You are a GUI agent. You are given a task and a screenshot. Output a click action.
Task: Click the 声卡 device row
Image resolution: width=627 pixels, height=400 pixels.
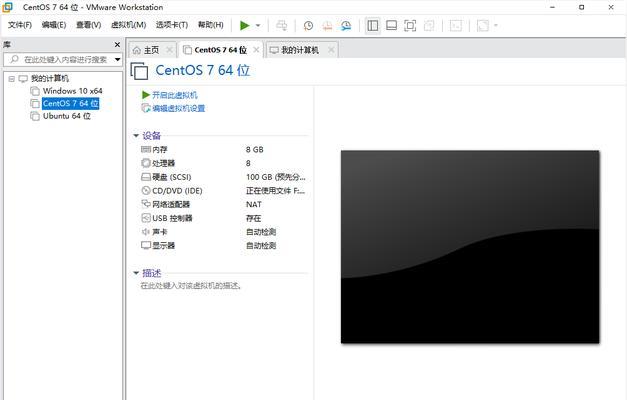point(224,232)
